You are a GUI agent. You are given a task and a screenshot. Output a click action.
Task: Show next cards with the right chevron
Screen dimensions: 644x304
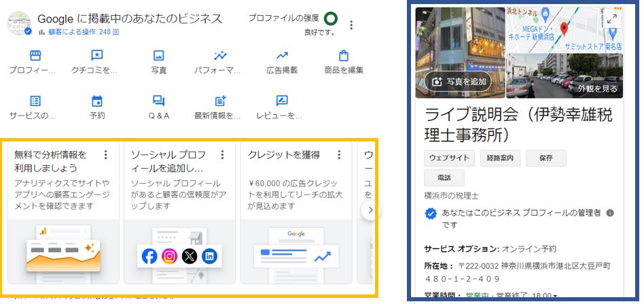[370, 210]
